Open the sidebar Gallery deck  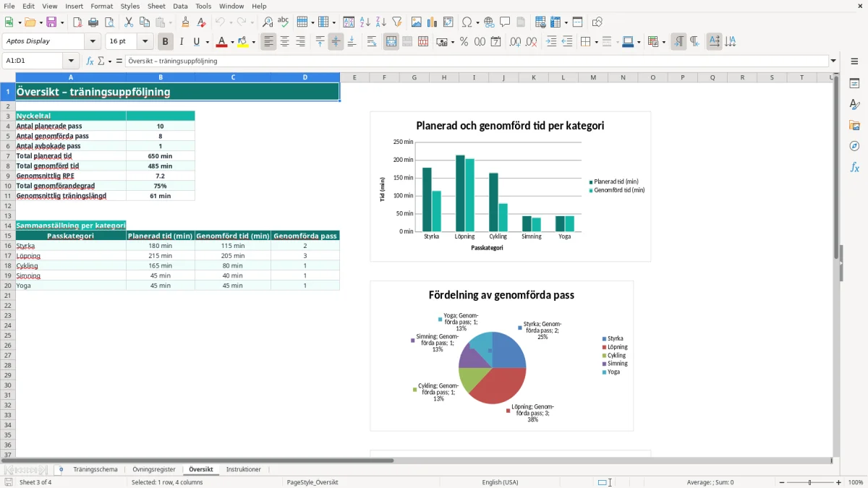(854, 126)
